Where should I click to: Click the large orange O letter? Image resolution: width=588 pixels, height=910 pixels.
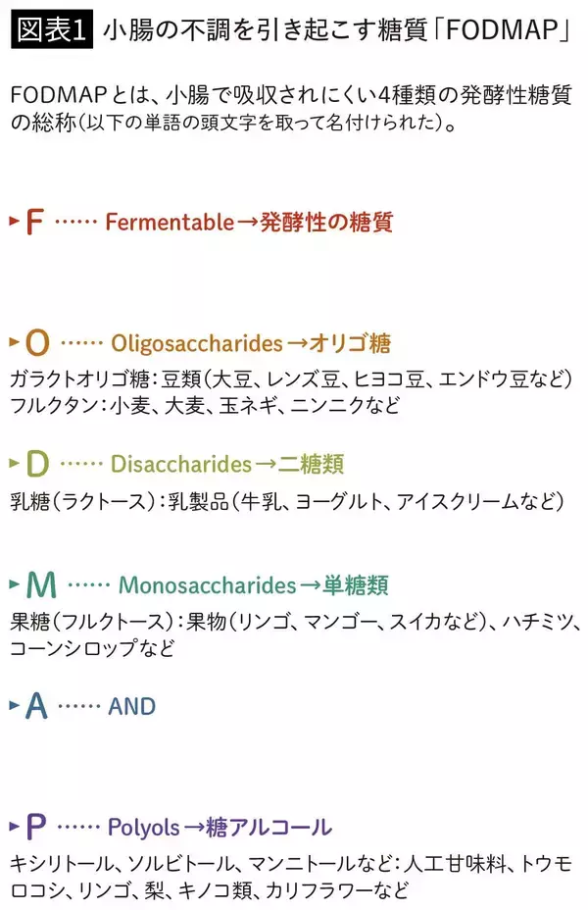pyautogui.click(x=36, y=343)
